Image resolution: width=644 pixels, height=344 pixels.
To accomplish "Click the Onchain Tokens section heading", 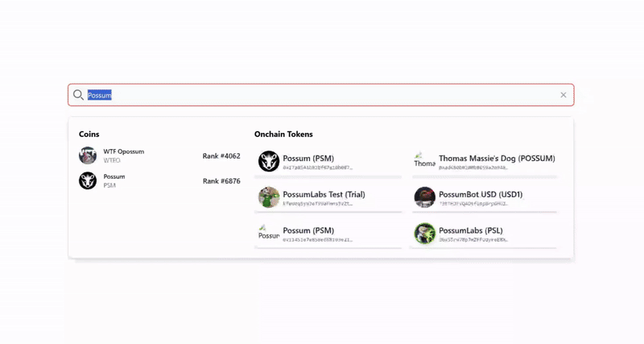I will [x=283, y=134].
